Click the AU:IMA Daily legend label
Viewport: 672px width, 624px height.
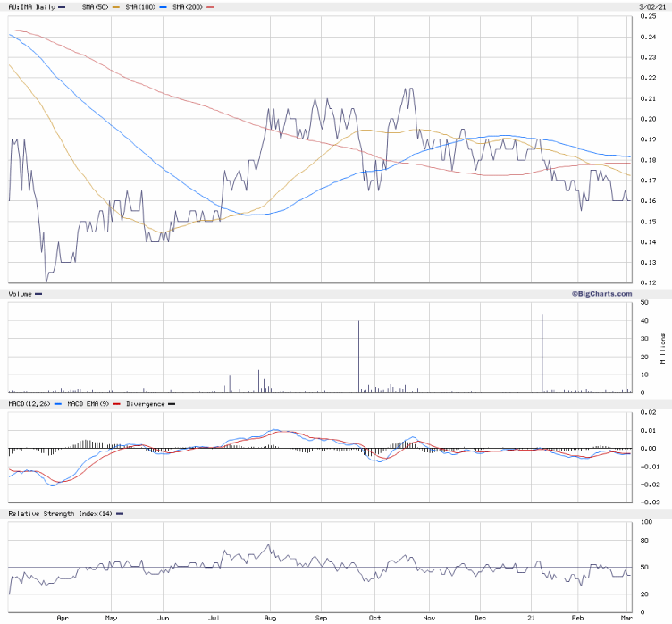tap(31, 7)
